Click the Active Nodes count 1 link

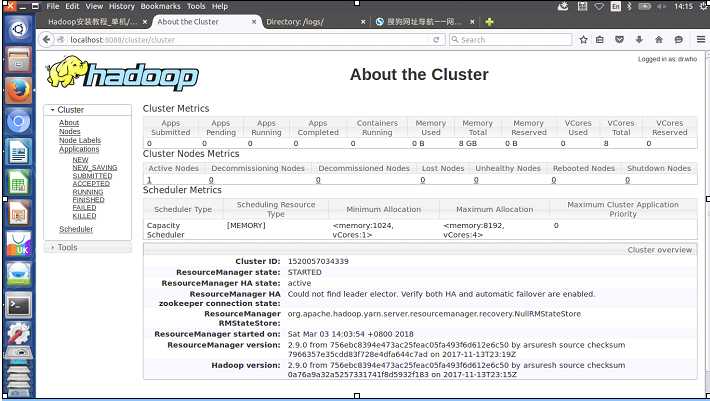(149, 180)
